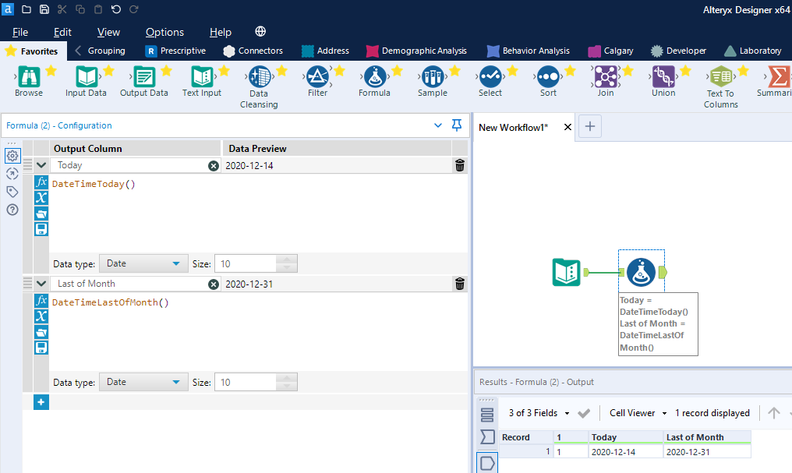
Task: Open the Cell Viewer dropdown
Action: pyautogui.click(x=637, y=413)
